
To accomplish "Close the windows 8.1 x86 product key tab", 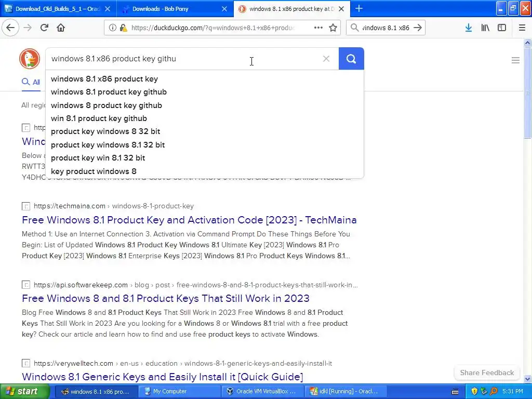I will (x=341, y=9).
